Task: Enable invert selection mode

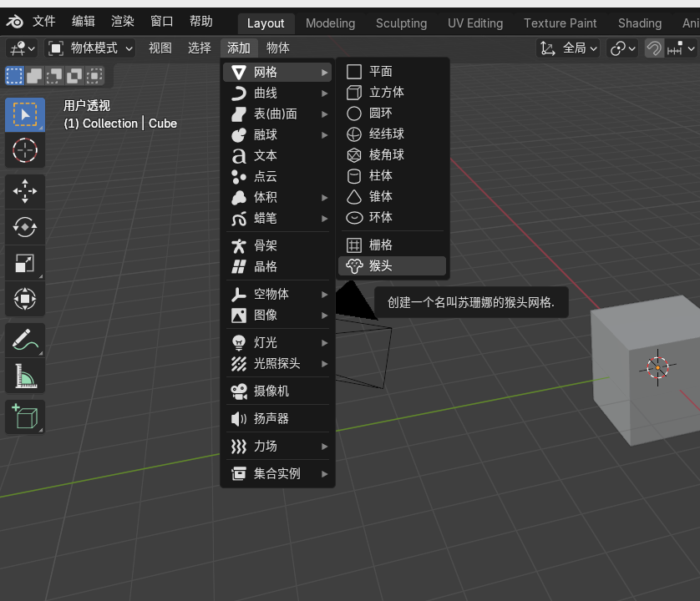Action: tap(74, 76)
